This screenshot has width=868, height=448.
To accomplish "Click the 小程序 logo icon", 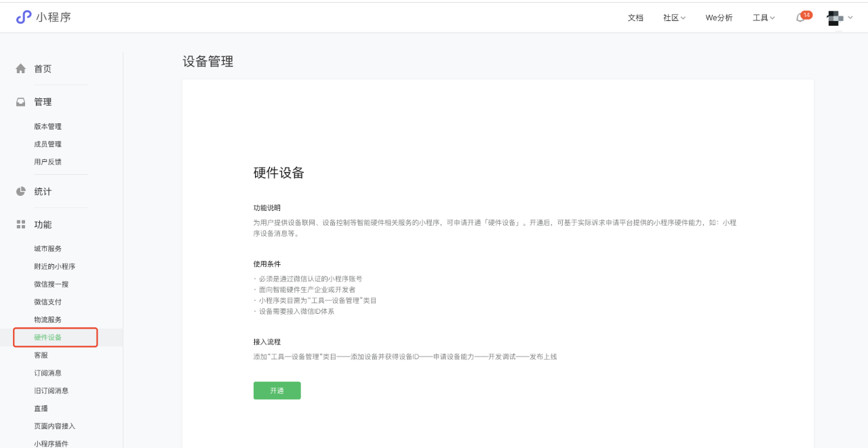I will point(24,18).
